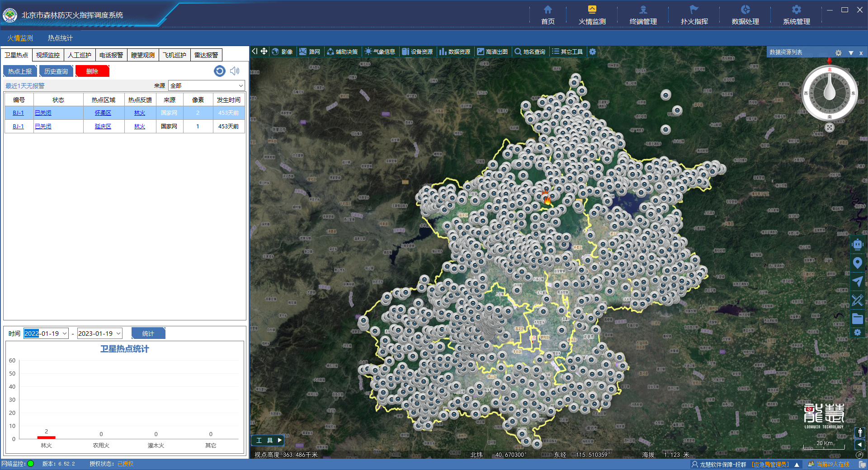Image resolution: width=868 pixels, height=470 pixels.
Task: Open the map toolbar settings gear
Action: click(592, 52)
